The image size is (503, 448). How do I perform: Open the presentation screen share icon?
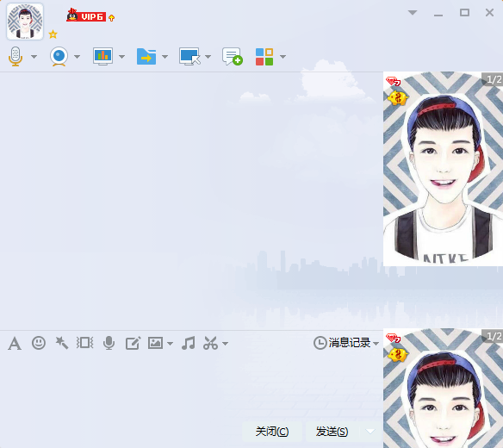tap(102, 57)
